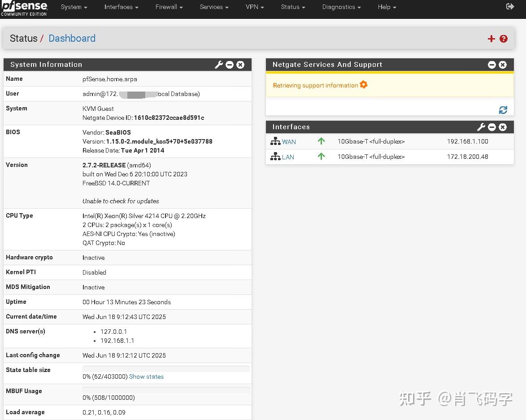Open the Firewall dropdown menu
The height and width of the screenshot is (420, 526).
pyautogui.click(x=169, y=7)
